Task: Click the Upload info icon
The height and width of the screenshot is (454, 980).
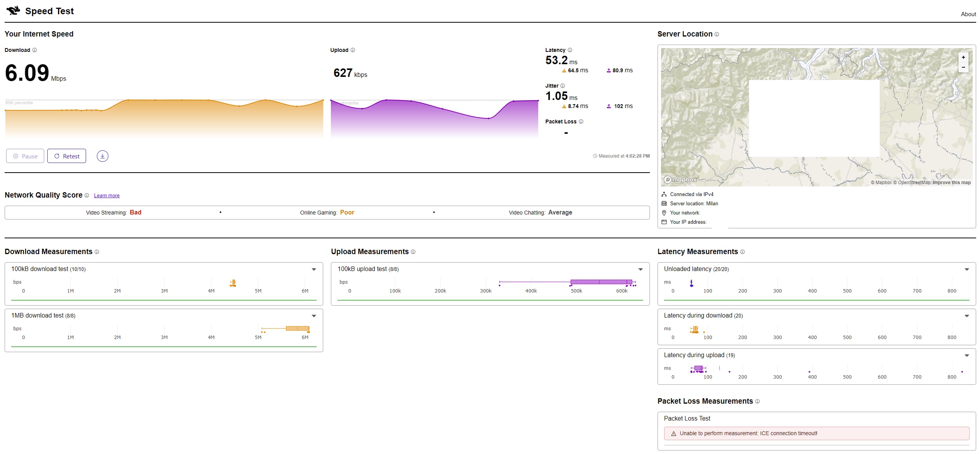Action: [x=353, y=50]
